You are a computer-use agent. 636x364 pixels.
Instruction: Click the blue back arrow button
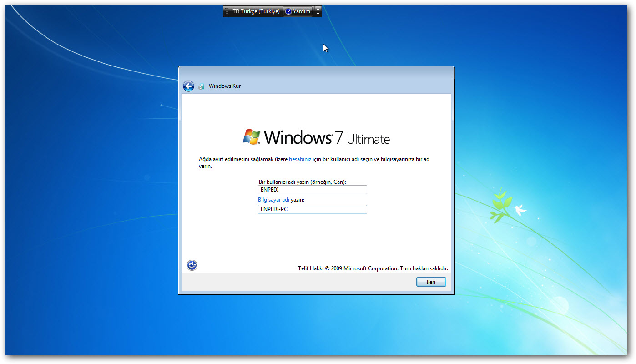[x=188, y=86]
